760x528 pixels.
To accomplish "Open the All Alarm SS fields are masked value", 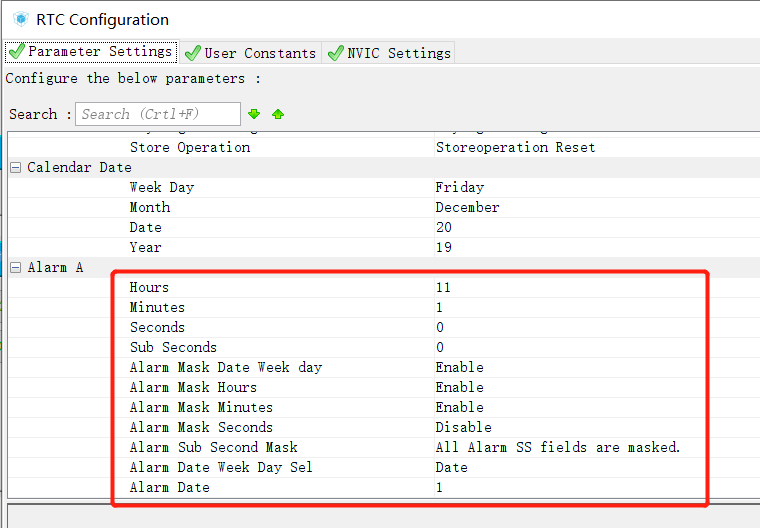I will pyautogui.click(x=558, y=447).
